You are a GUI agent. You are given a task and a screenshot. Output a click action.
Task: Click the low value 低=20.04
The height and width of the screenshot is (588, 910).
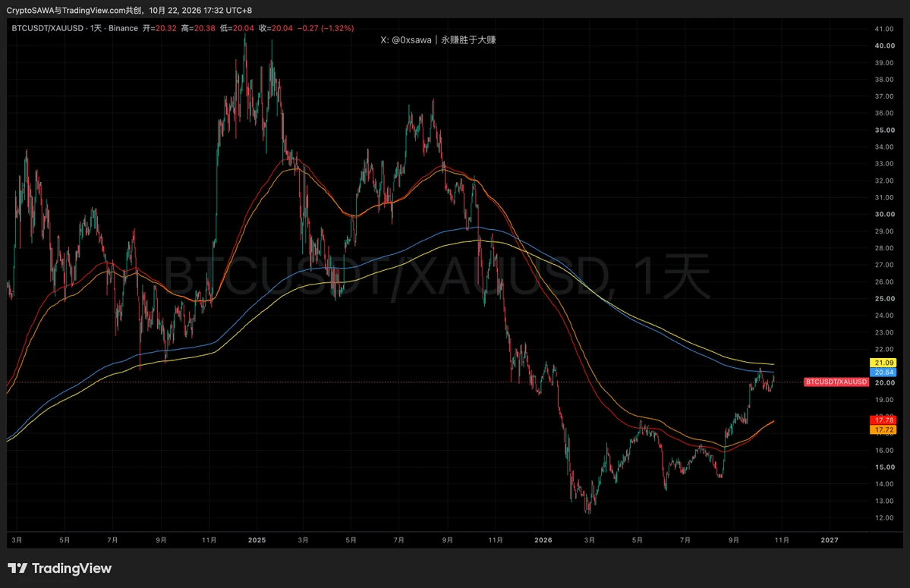(237, 28)
